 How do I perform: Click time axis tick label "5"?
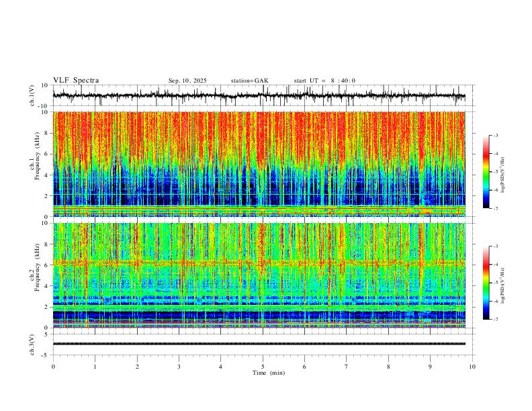point(263,367)
